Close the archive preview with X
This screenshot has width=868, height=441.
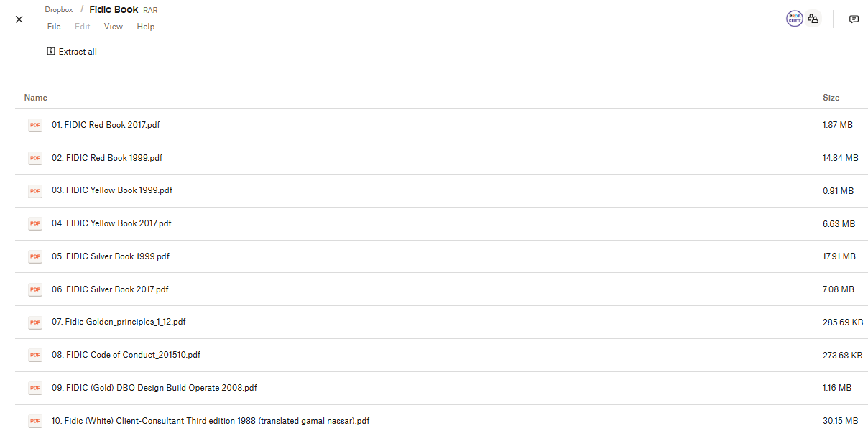click(x=19, y=19)
